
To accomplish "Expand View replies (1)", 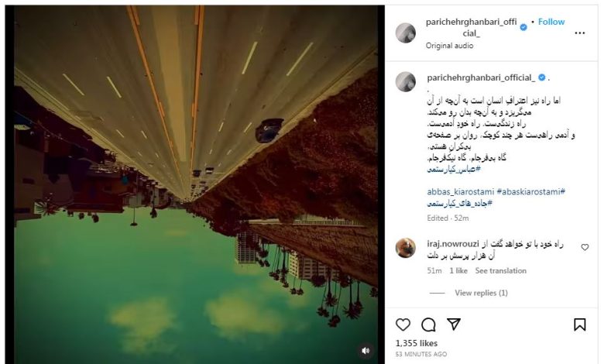I will pyautogui.click(x=481, y=293).
